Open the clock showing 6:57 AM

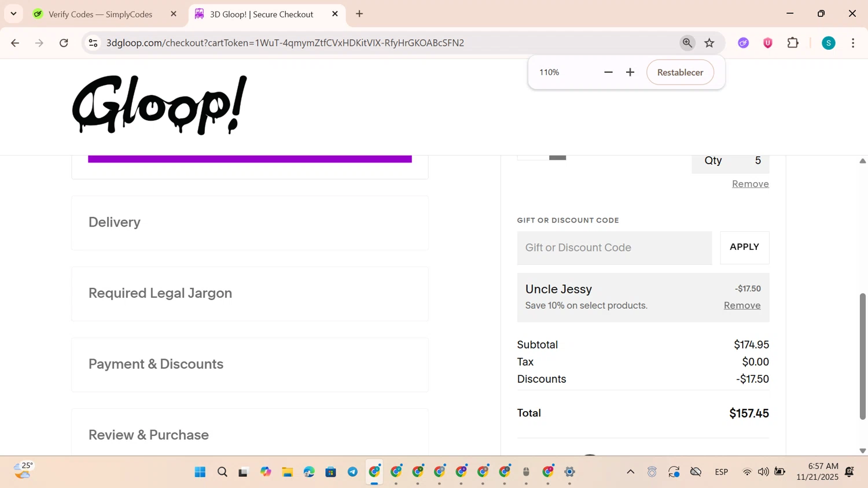[817, 471]
